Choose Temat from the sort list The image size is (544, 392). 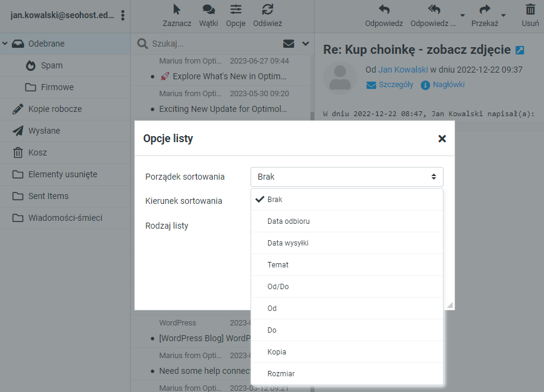coord(278,265)
